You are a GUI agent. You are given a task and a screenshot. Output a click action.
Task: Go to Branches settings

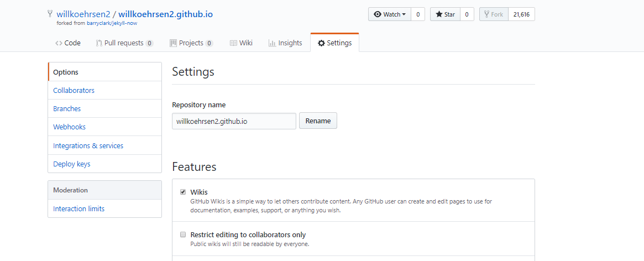click(67, 108)
